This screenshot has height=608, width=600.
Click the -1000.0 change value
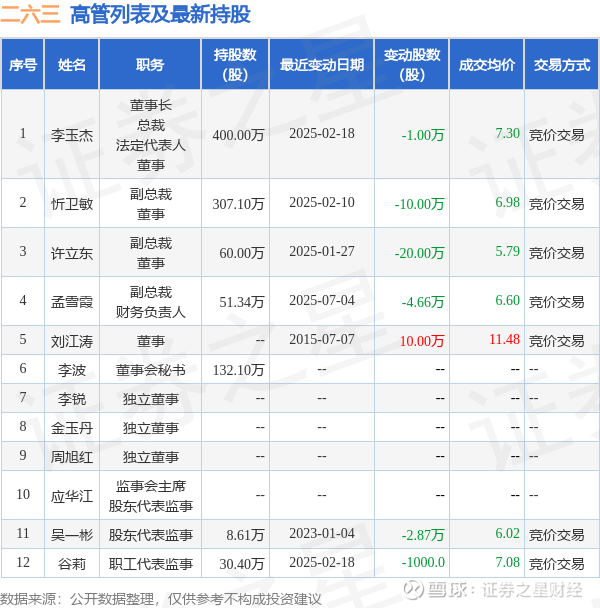click(x=423, y=562)
